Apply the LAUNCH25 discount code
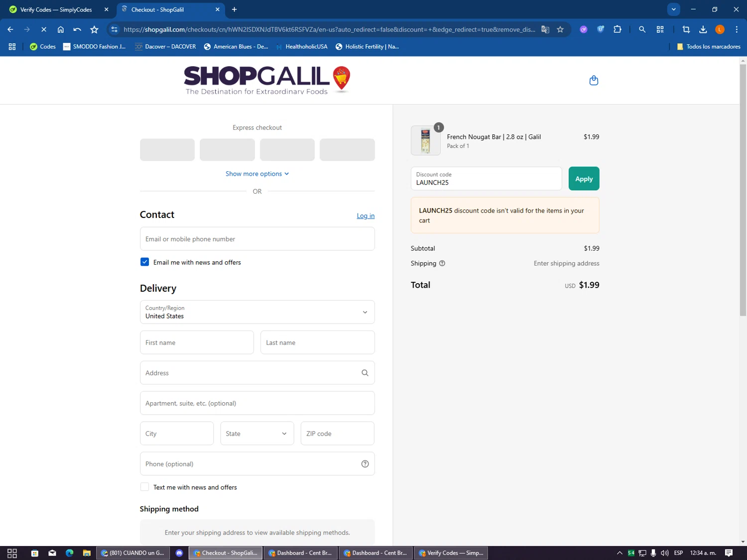 click(584, 179)
